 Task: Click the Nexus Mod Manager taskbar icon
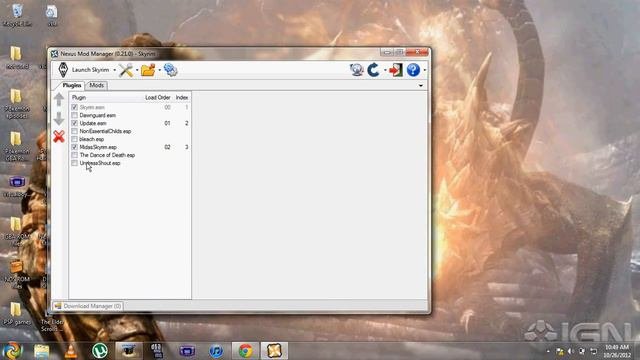click(x=274, y=351)
